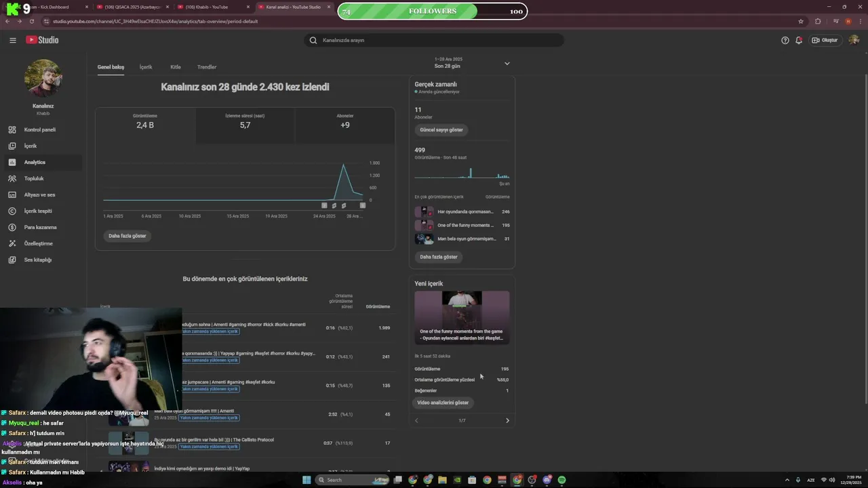Click the leftmost video marker on chart timeline
This screenshot has width=868, height=488.
pyautogui.click(x=324, y=205)
